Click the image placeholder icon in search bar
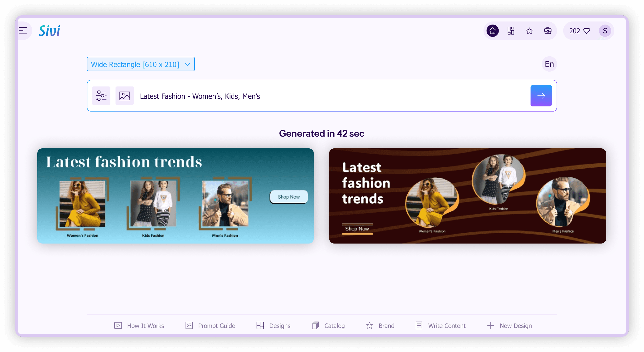The height and width of the screenshot is (352, 644). [125, 95]
